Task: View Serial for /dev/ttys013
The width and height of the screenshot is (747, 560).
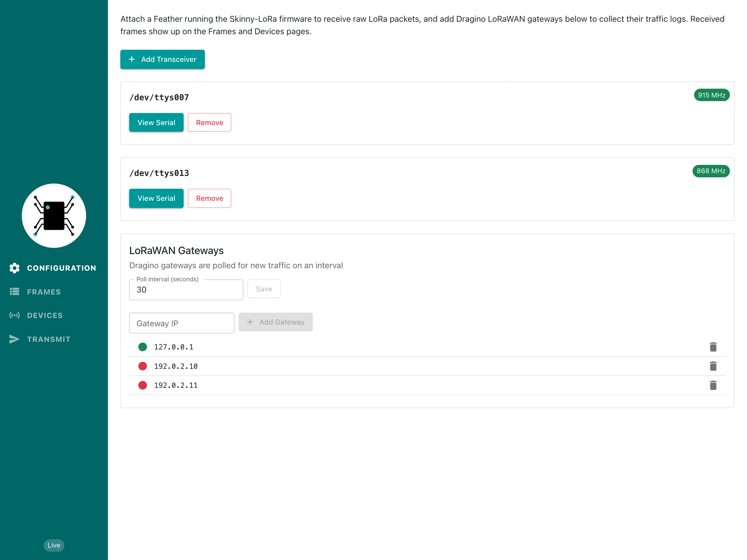Action: (x=156, y=198)
